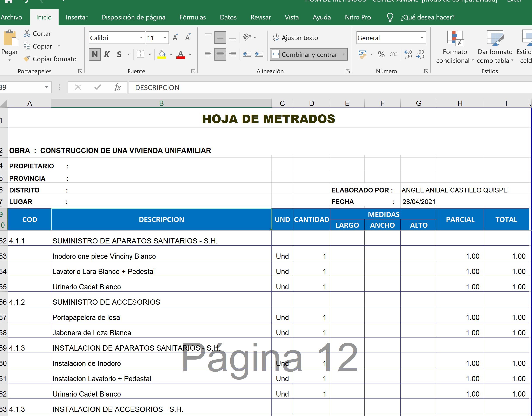Click the Copiar formato brush icon
This screenshot has width=532, height=416.
tap(27, 59)
